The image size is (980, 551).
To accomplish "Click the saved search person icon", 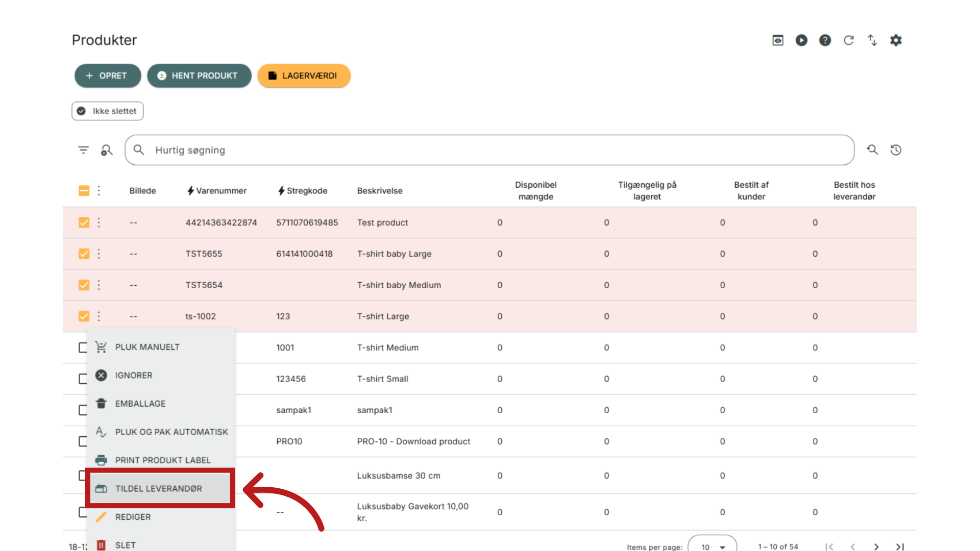I will click(x=107, y=150).
